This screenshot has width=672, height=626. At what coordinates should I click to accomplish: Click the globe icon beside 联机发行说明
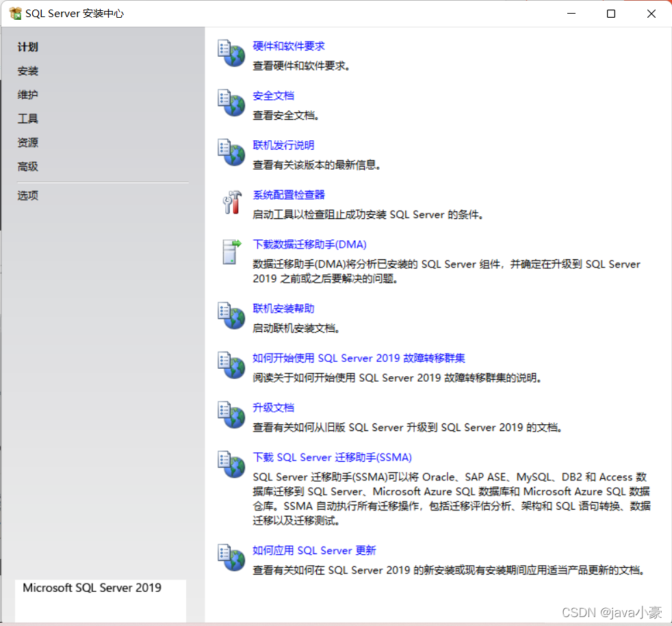coord(231,153)
